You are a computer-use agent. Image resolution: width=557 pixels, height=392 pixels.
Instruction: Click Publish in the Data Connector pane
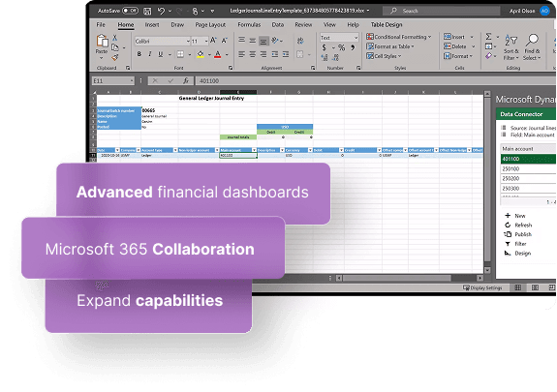(x=518, y=234)
